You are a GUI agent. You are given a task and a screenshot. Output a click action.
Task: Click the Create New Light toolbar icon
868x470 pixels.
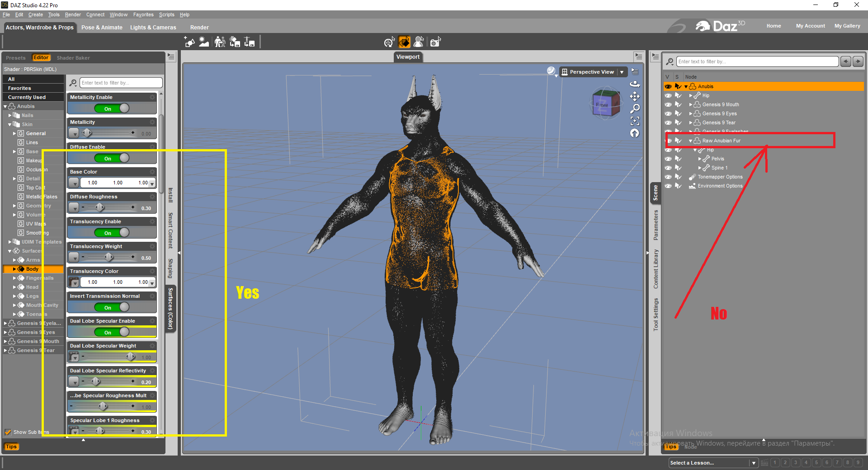[x=204, y=42]
